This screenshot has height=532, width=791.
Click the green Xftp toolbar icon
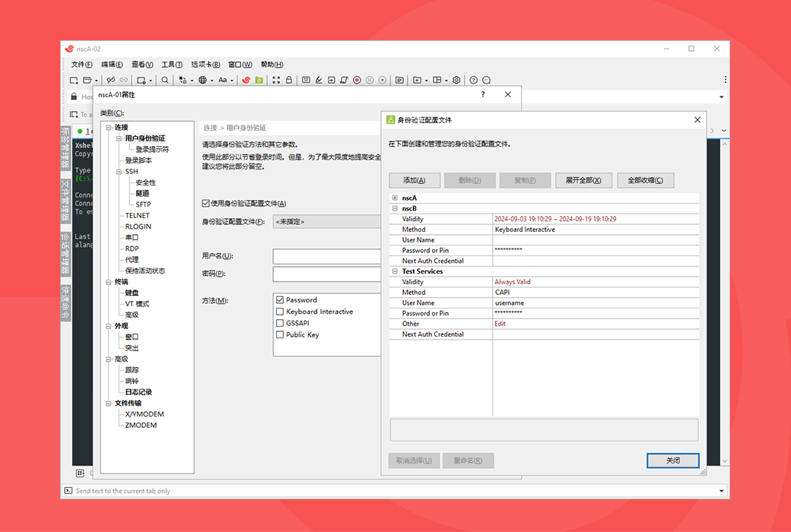[x=259, y=80]
